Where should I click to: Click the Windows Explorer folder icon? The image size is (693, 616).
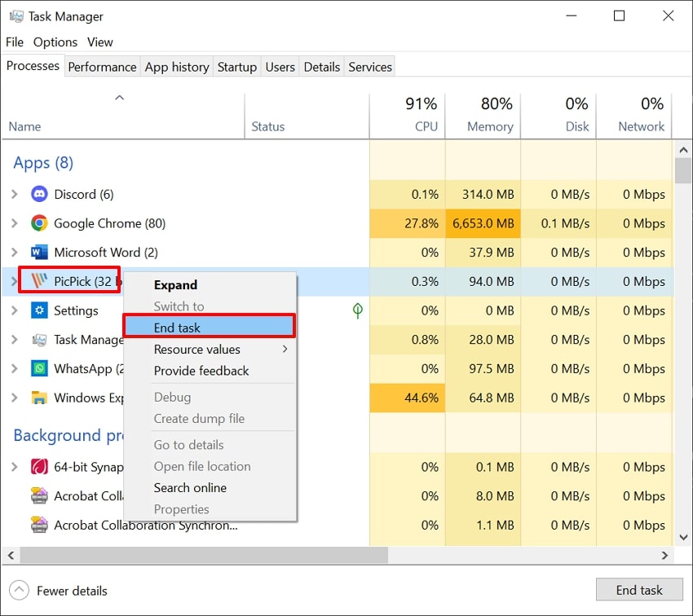39,398
